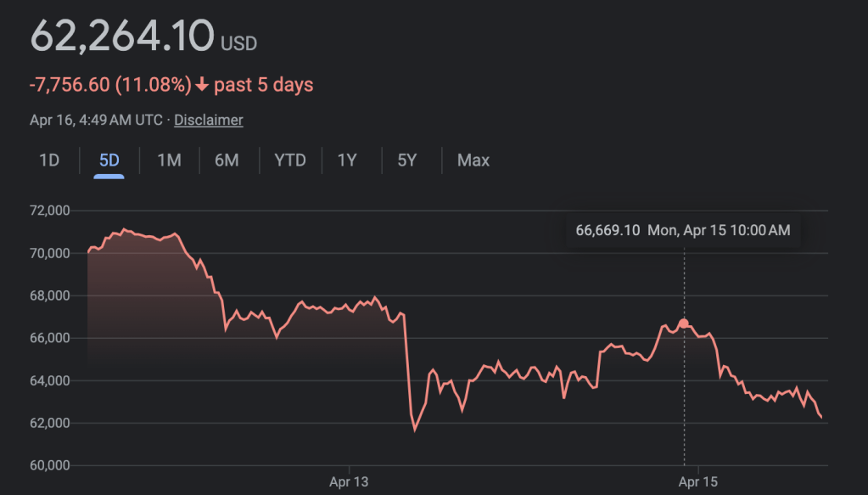Show the 1M price chart
This screenshot has width=868, height=495.
point(169,160)
